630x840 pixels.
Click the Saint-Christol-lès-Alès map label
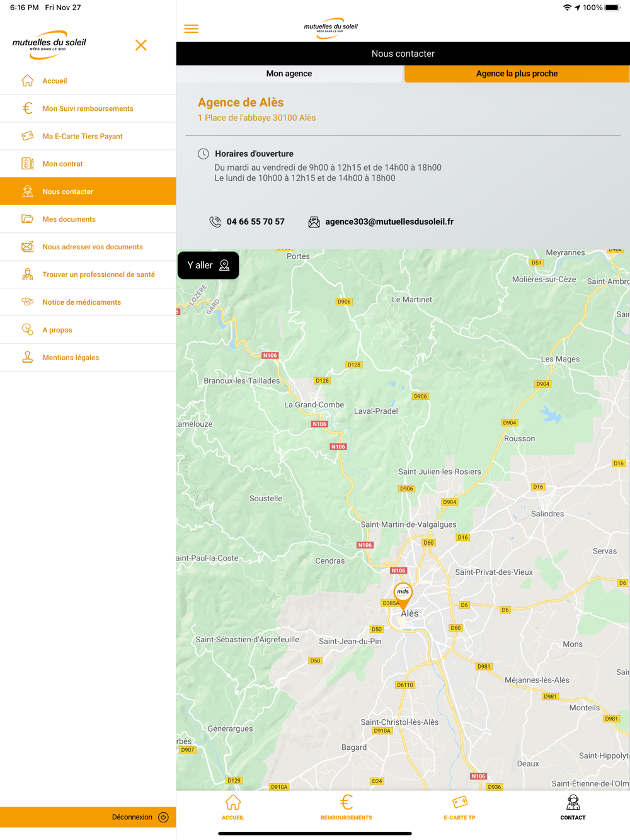399,722
